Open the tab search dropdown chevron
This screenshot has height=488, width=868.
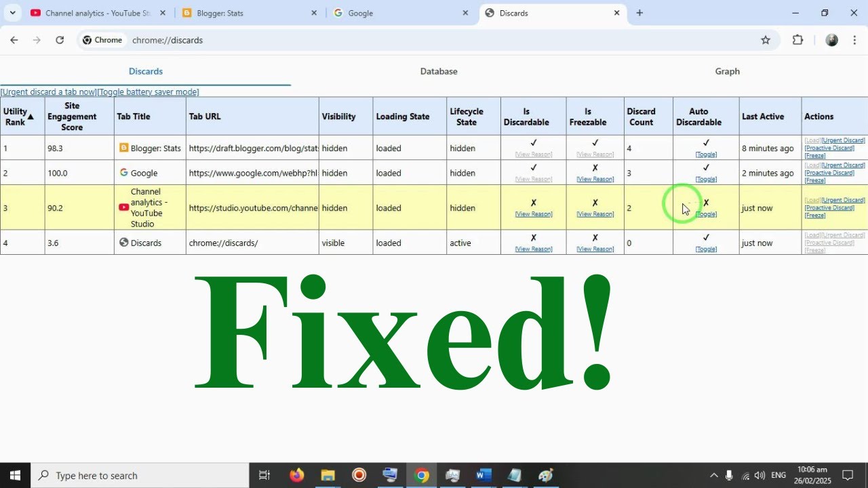coord(12,13)
